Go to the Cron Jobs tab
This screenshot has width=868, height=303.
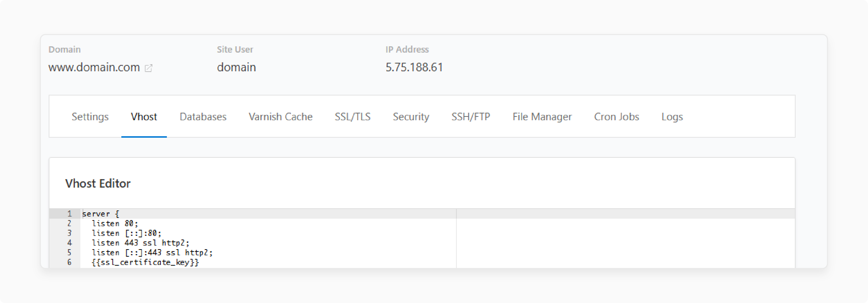pos(616,117)
